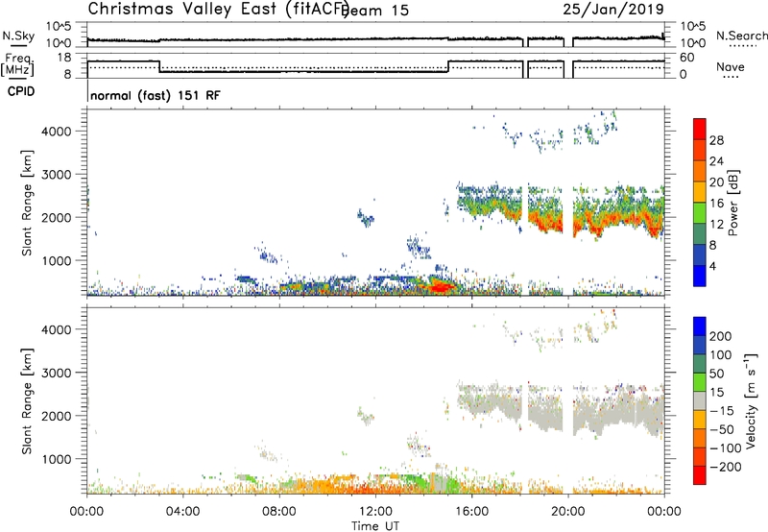The image size is (768, 532).
Task: Click the 'Slant Range [km]' label of the velocity panel
Action: [27, 400]
